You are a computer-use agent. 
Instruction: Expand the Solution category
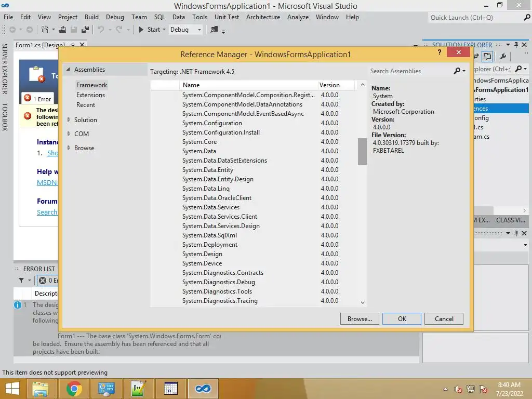[x=69, y=119]
